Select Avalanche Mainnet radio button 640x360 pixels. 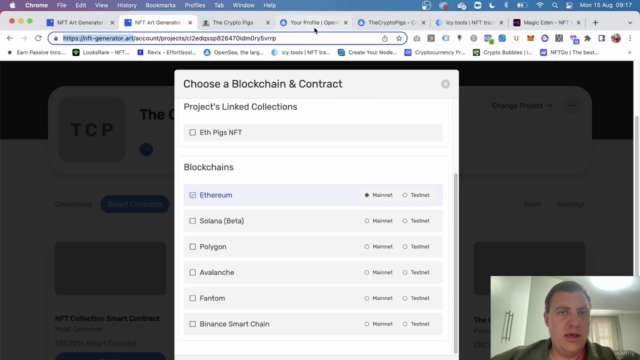[367, 272]
